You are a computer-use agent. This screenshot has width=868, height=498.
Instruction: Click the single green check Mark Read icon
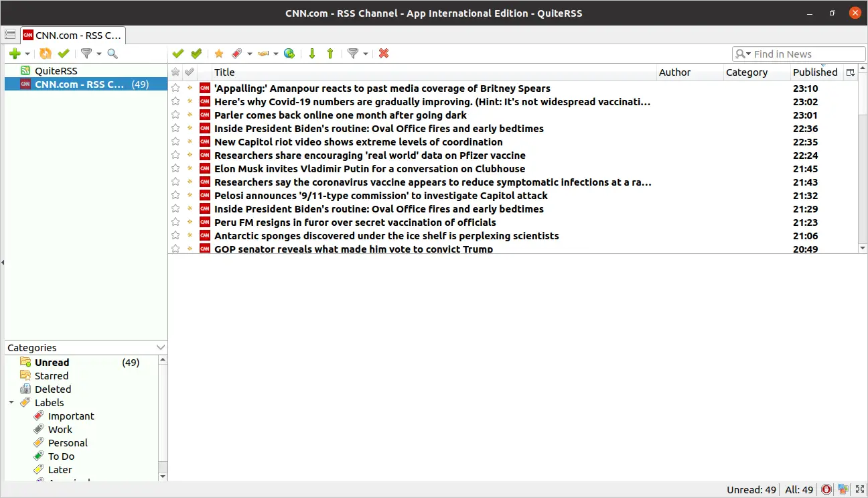177,54
